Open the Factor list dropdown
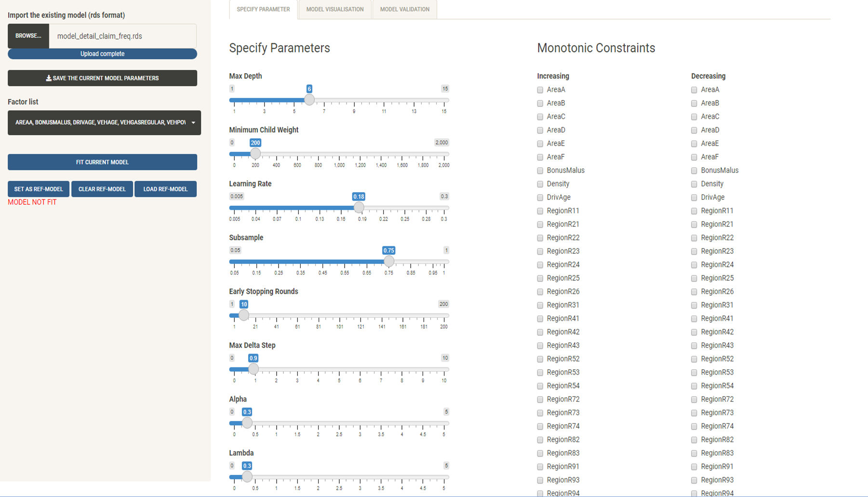 point(104,123)
